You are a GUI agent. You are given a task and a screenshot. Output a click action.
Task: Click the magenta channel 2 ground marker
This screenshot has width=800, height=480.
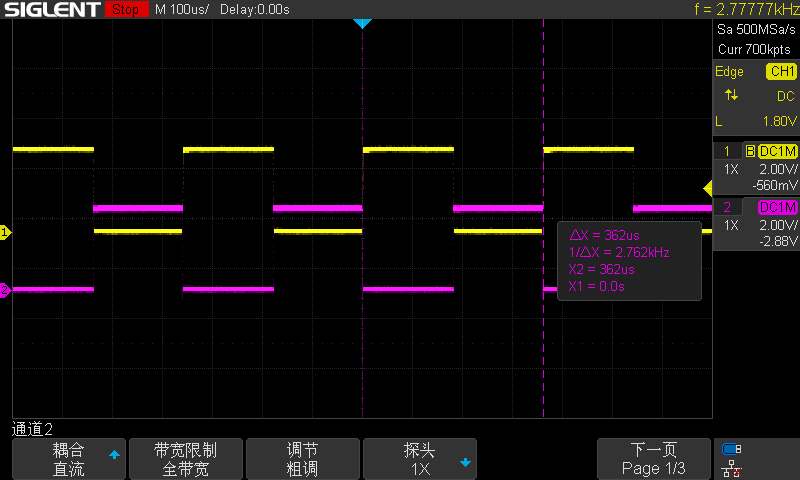pos(5,290)
